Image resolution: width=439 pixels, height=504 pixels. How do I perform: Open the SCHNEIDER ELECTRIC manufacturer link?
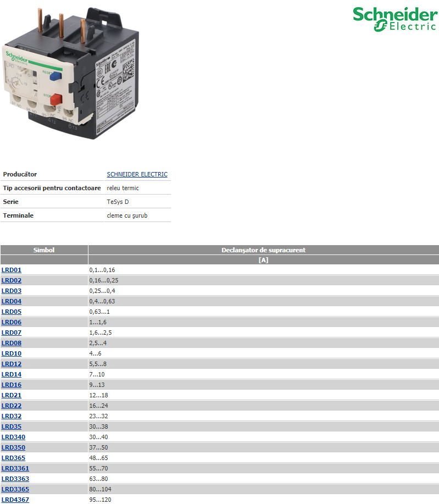(137, 174)
